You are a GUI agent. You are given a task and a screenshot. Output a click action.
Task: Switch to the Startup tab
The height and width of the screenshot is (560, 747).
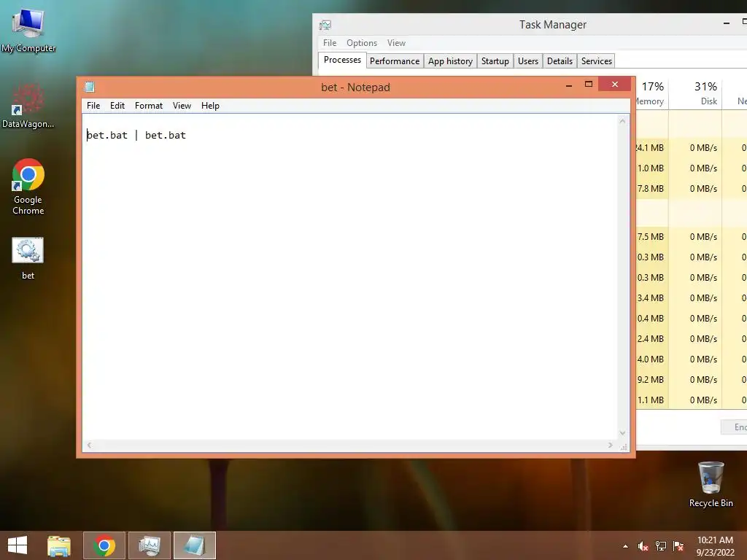[x=495, y=61]
